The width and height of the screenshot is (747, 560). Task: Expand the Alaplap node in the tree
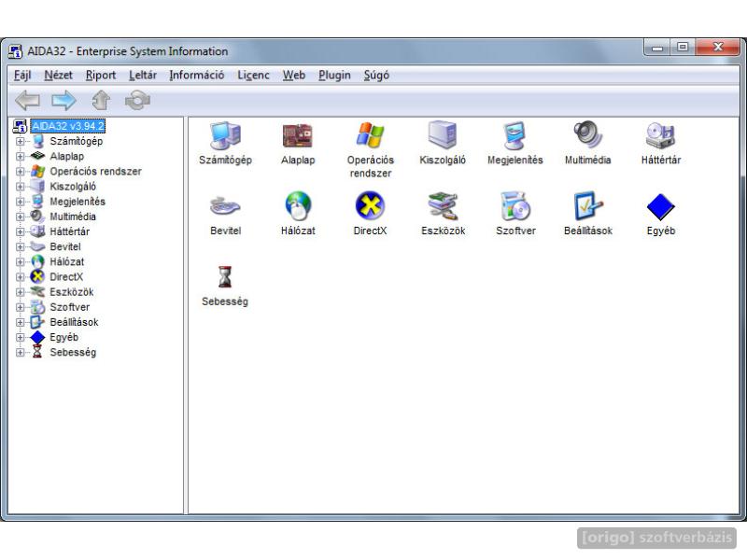tap(20, 156)
